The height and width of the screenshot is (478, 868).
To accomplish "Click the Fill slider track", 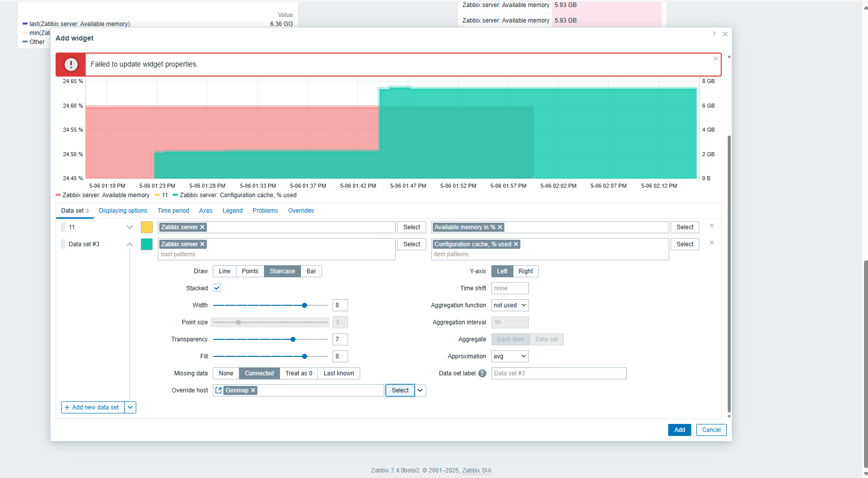I will [x=270, y=356].
